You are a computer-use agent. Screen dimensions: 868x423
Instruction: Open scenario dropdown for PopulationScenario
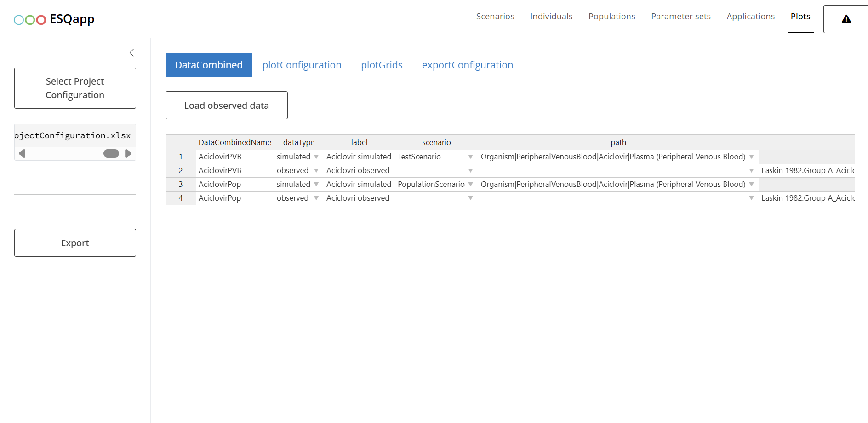coord(470,185)
